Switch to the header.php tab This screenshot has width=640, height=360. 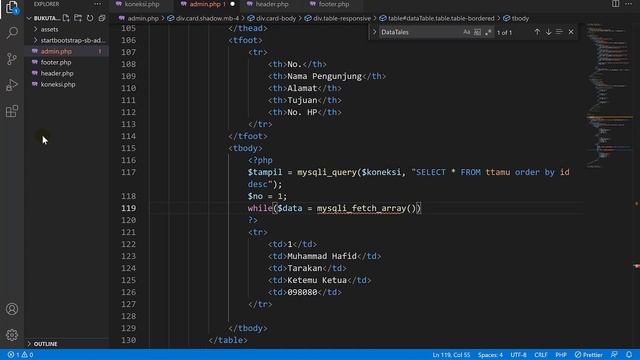(271, 4)
